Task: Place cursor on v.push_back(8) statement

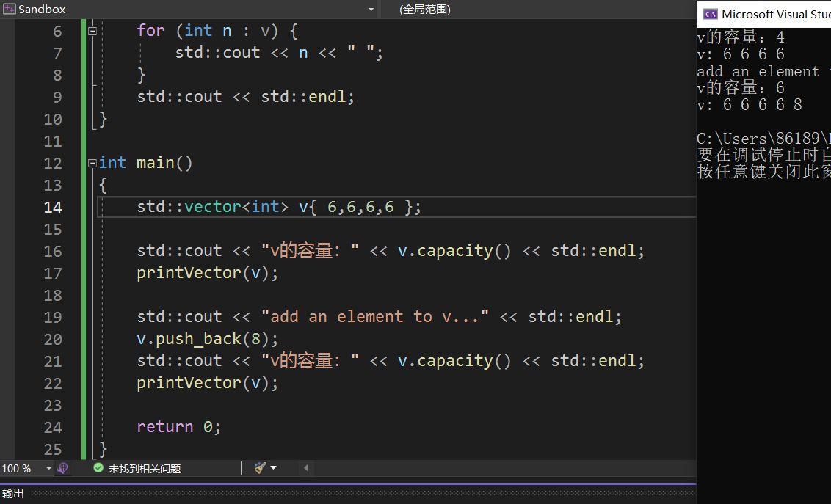Action: (208, 339)
